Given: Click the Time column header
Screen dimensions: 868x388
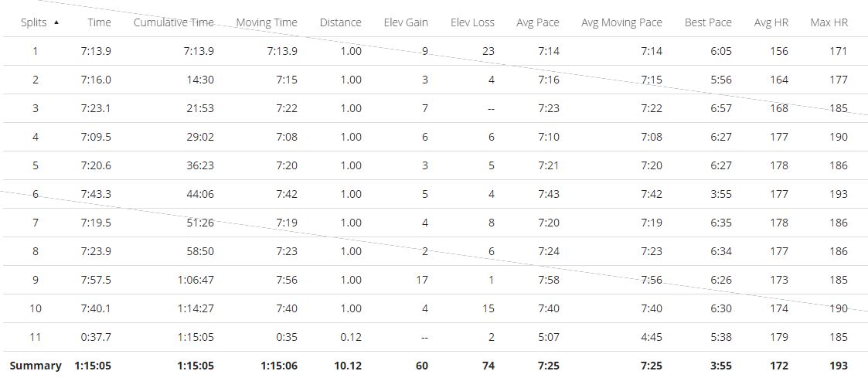Looking at the screenshot, I should [99, 22].
